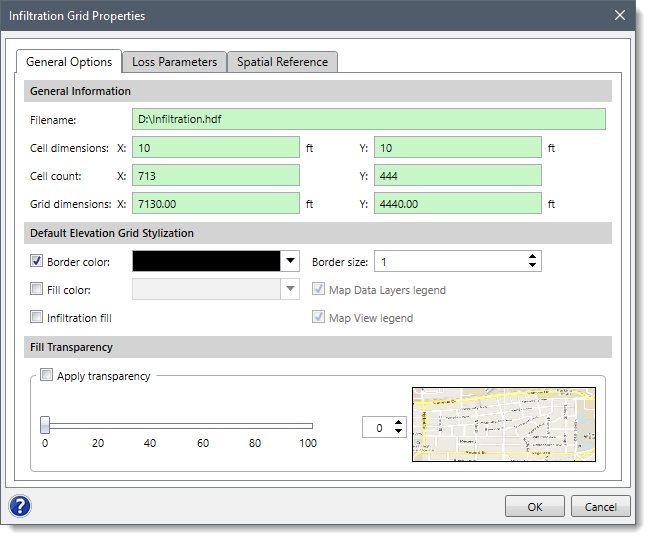The height and width of the screenshot is (536, 648).
Task: Click the 100 label on the slider scale
Action: click(x=308, y=443)
